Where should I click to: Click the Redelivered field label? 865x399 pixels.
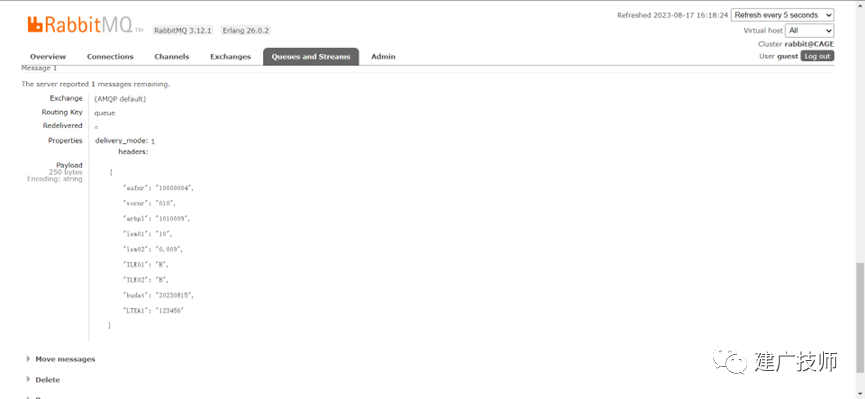[62, 126]
